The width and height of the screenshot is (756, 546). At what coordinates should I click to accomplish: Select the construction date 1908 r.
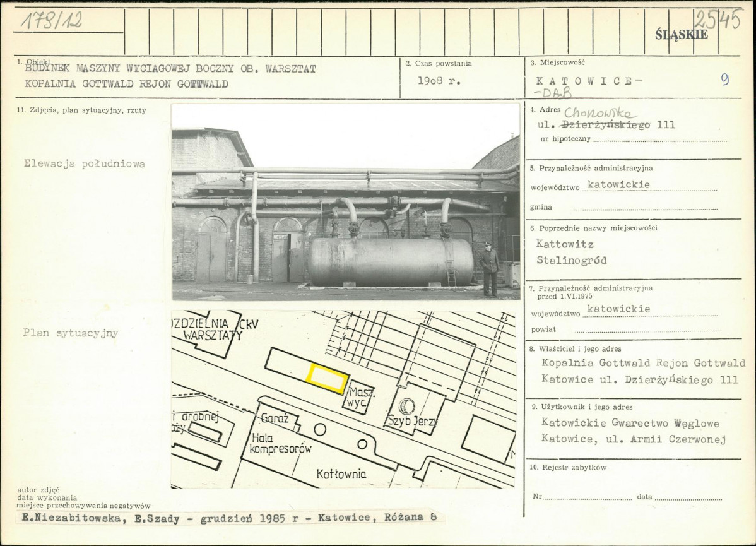439,81
